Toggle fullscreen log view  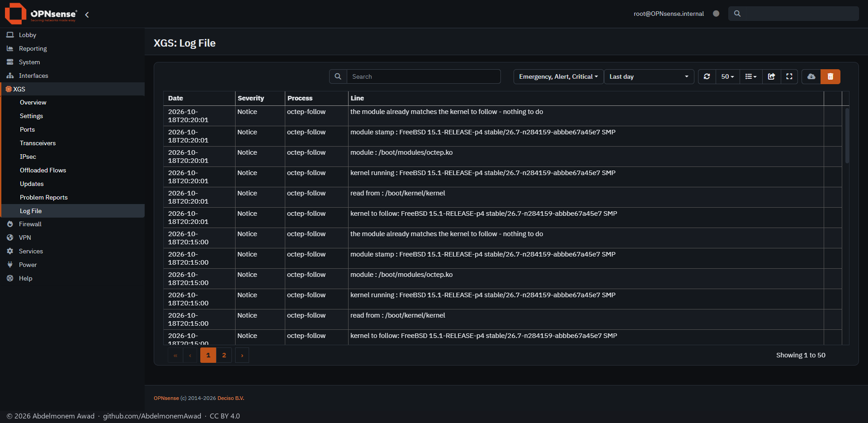[789, 76]
